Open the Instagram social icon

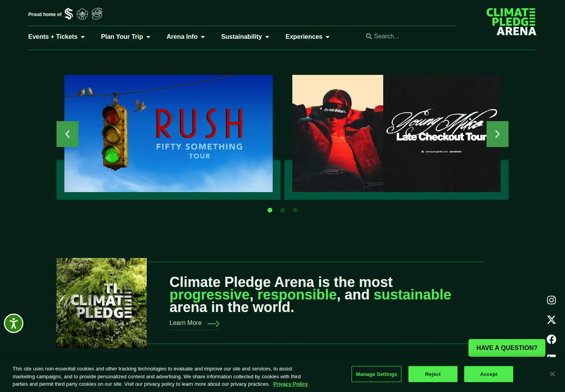[x=551, y=300]
